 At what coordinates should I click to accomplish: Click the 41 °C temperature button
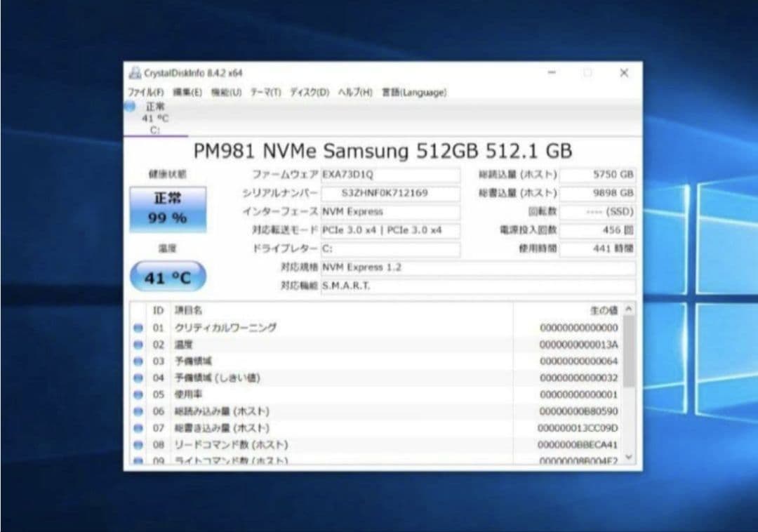pos(168,277)
